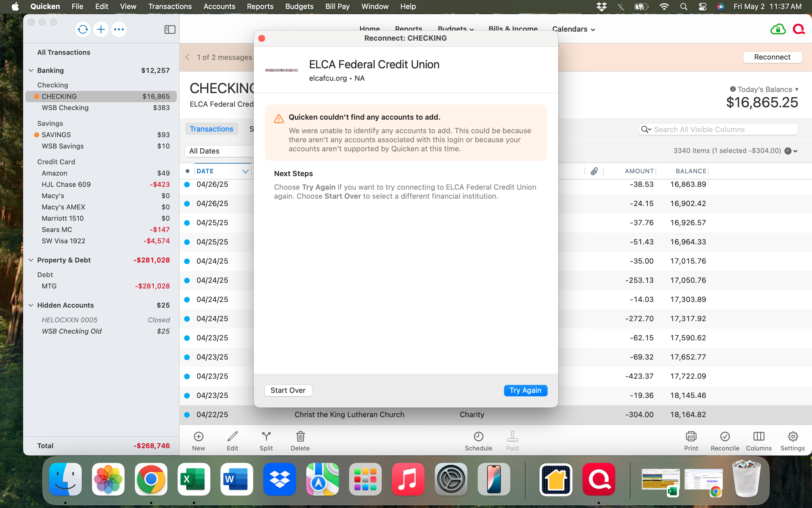The image size is (812, 508).
Task: Toggle cleared status dot for 04/23/25 -62.15 row
Action: tap(187, 338)
